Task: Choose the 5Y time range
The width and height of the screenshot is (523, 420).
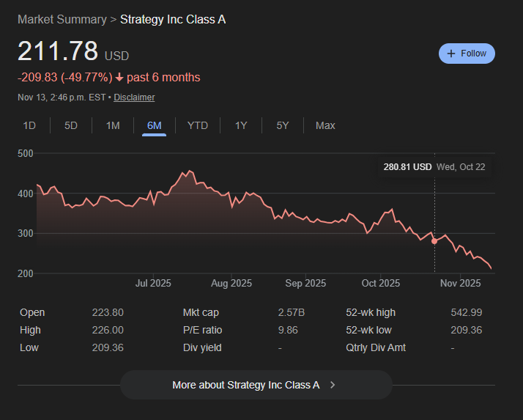Action: (283, 125)
